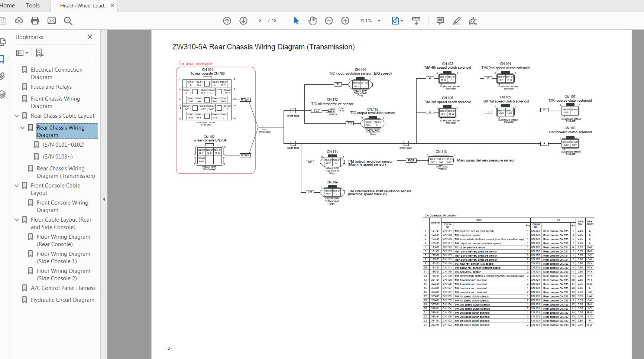Activate the Selection tool arrow

(x=296, y=21)
